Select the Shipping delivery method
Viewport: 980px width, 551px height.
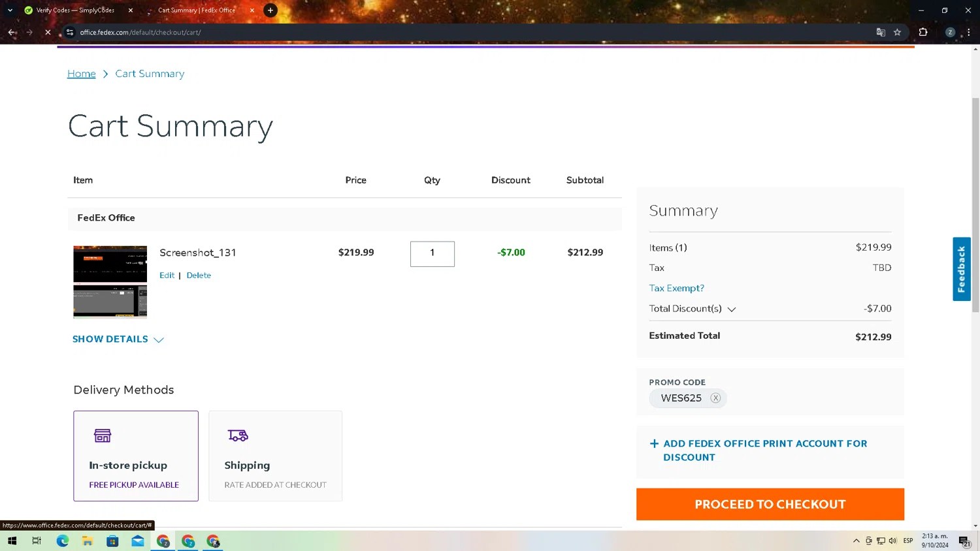tap(275, 456)
